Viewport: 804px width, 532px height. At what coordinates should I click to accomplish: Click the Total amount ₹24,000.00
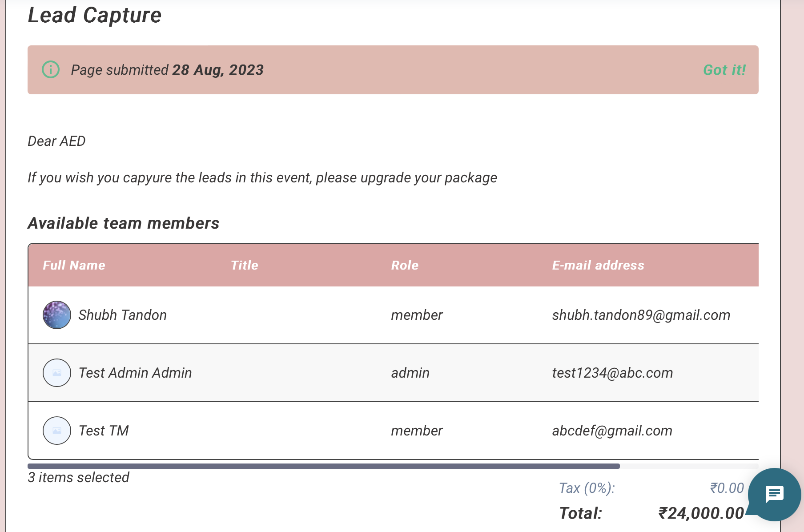pos(701,513)
